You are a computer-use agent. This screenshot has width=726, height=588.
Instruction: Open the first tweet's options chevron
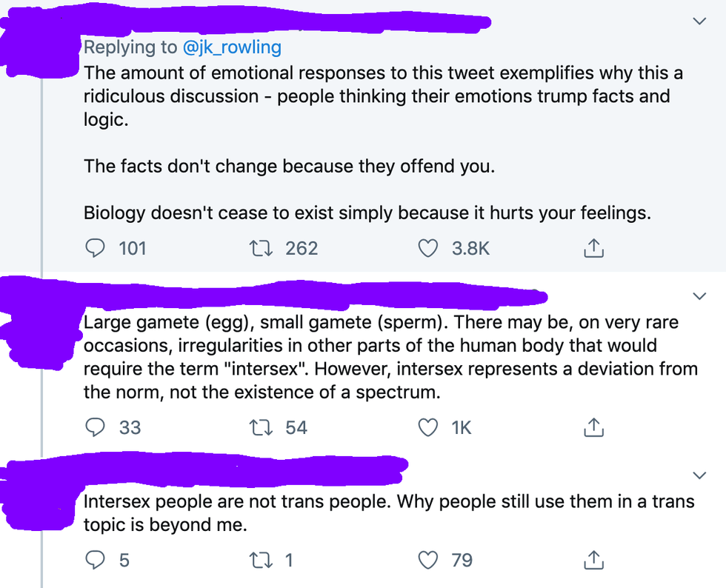pyautogui.click(x=699, y=21)
